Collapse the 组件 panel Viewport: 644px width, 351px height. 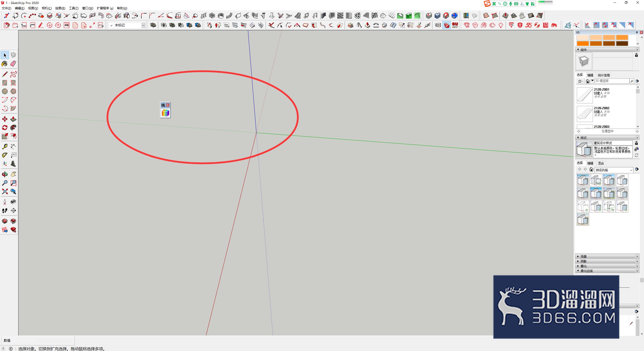pyautogui.click(x=578, y=50)
